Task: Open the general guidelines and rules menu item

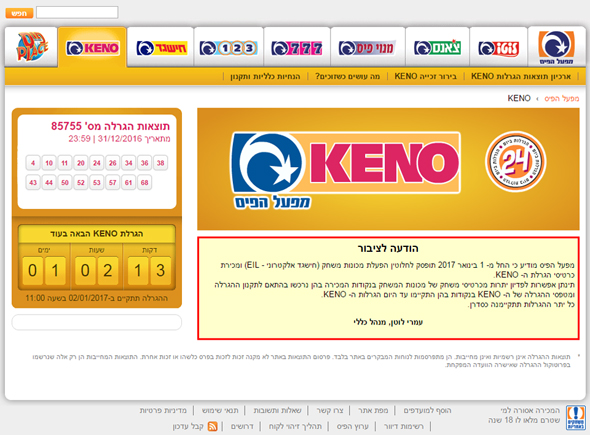Action: [x=265, y=76]
